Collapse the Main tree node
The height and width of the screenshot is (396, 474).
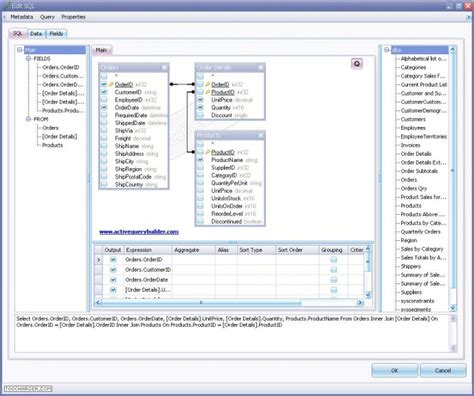click(20, 50)
